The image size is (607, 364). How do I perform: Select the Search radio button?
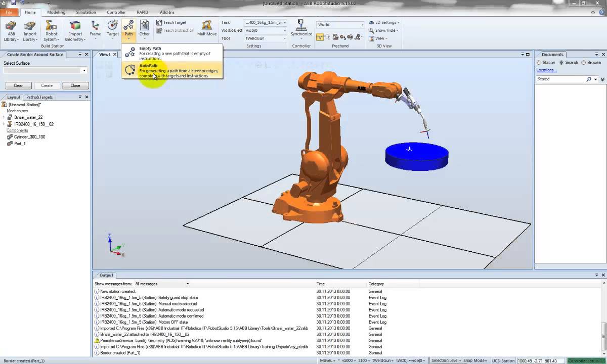point(561,63)
